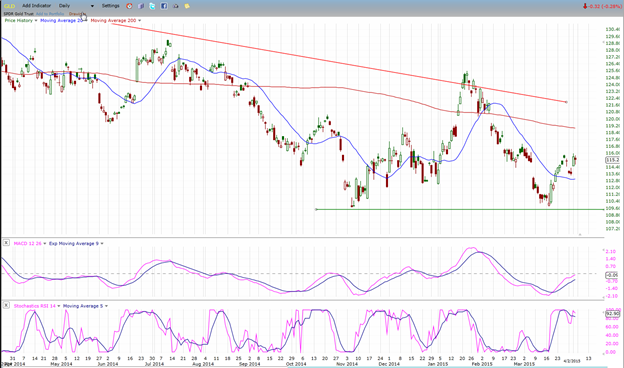Close the Stochastics RSI panel
The height and width of the screenshot is (368, 624).
coord(6,305)
